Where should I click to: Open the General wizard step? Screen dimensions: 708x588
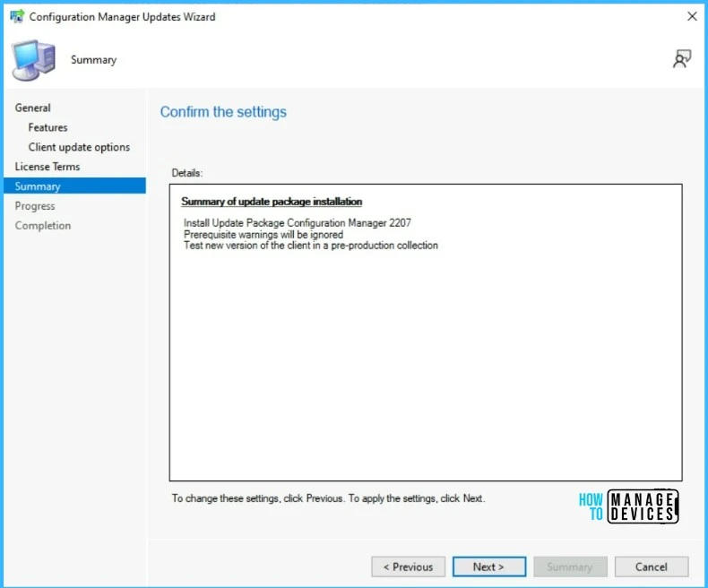click(32, 108)
